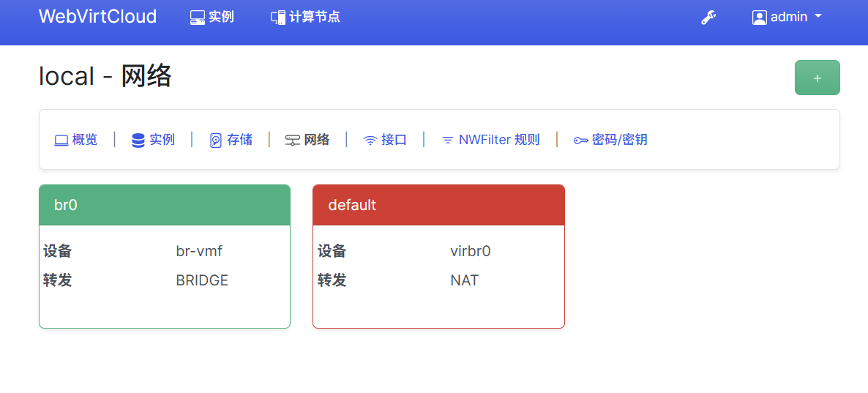Open the admin account menu text
This screenshot has height=393, width=868.
(x=789, y=17)
